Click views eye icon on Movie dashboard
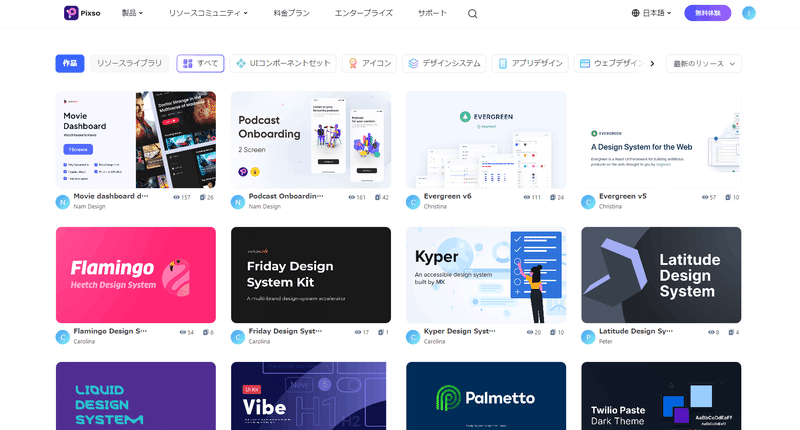This screenshot has height=430, width=800. coord(176,197)
